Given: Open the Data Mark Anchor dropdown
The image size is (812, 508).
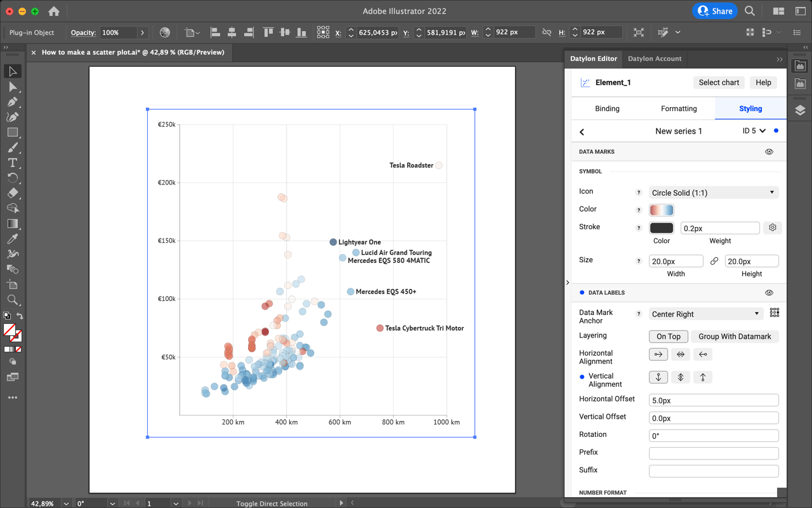Looking at the screenshot, I should point(705,313).
